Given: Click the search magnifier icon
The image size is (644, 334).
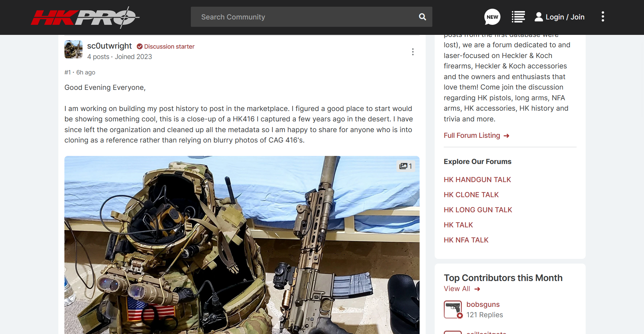Looking at the screenshot, I should [x=422, y=17].
